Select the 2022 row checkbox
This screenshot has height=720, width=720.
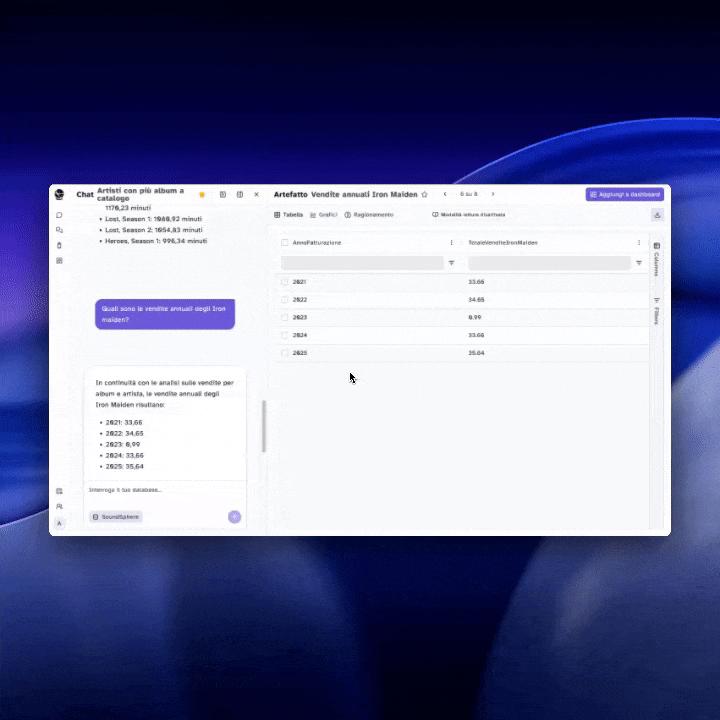pyautogui.click(x=285, y=299)
